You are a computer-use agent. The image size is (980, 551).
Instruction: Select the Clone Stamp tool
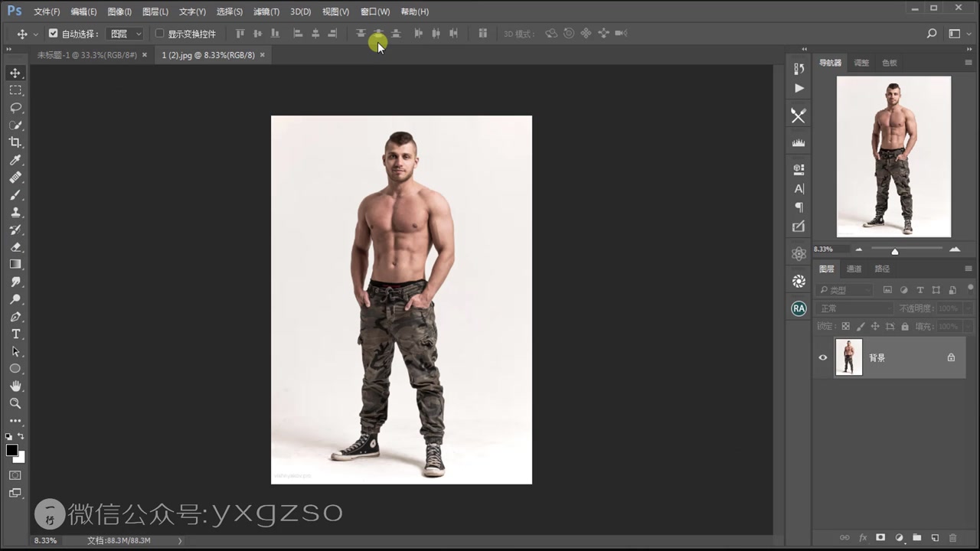[15, 212]
